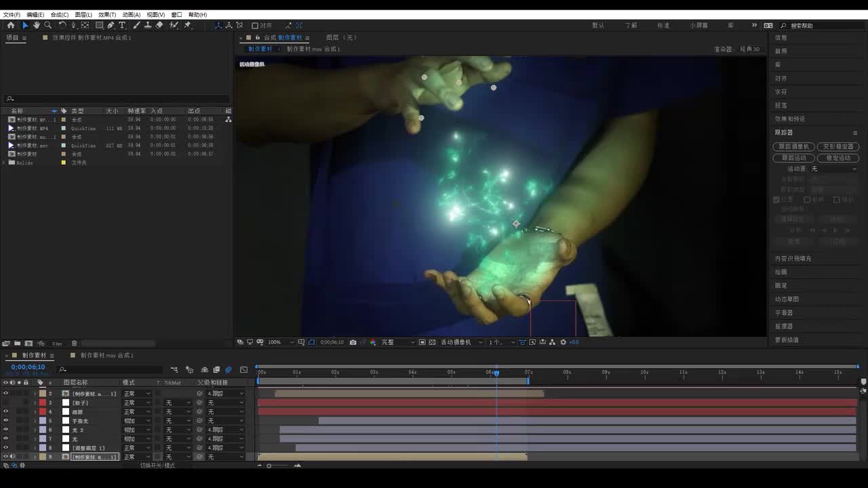Image resolution: width=868 pixels, height=488 pixels.
Task: Click the draft 3D icon in timeline
Action: click(x=189, y=369)
